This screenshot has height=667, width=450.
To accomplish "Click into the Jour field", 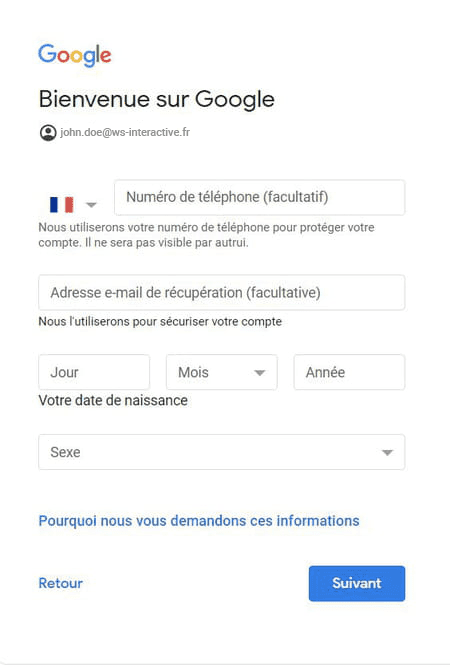I will pos(94,372).
